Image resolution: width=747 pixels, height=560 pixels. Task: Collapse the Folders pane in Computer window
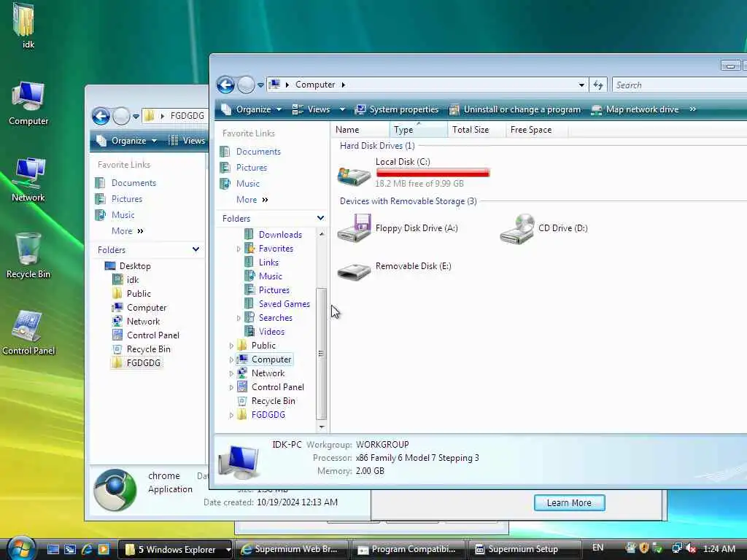[x=321, y=218]
